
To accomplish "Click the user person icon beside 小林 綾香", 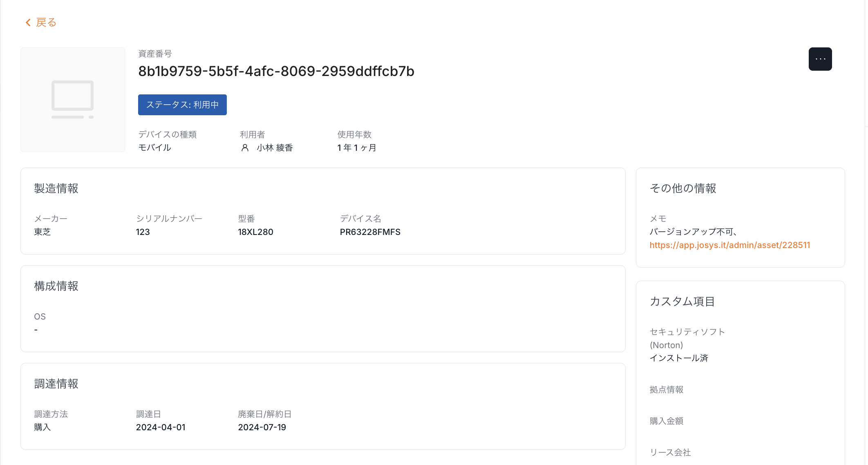I will [245, 148].
